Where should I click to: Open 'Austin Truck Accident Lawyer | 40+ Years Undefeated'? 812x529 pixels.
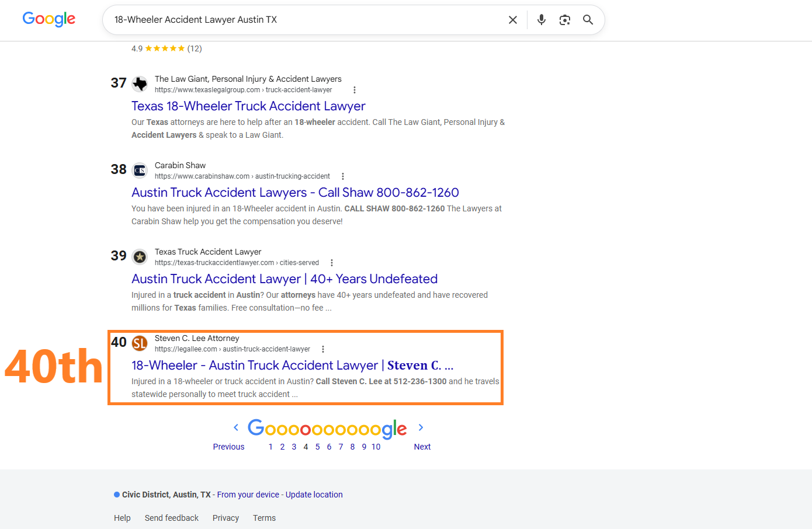284,279
